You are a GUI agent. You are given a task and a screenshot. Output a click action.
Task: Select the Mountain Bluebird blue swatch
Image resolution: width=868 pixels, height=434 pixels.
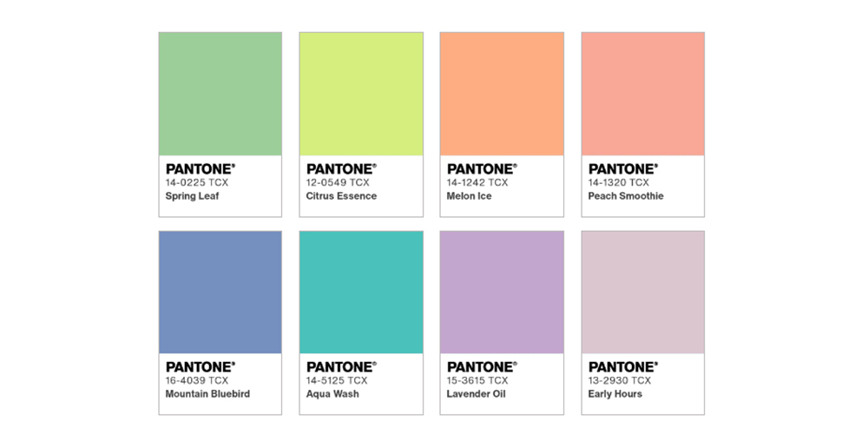(x=220, y=293)
